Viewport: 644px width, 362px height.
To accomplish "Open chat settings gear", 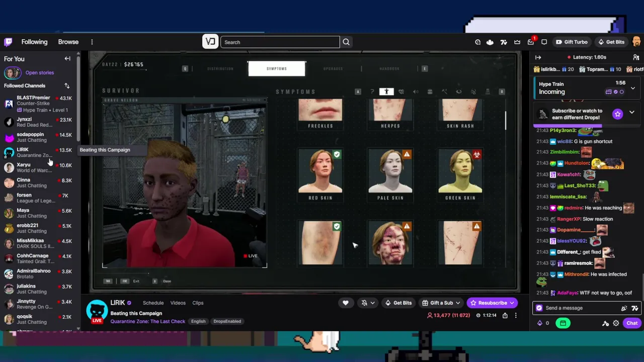I will pyautogui.click(x=616, y=323).
